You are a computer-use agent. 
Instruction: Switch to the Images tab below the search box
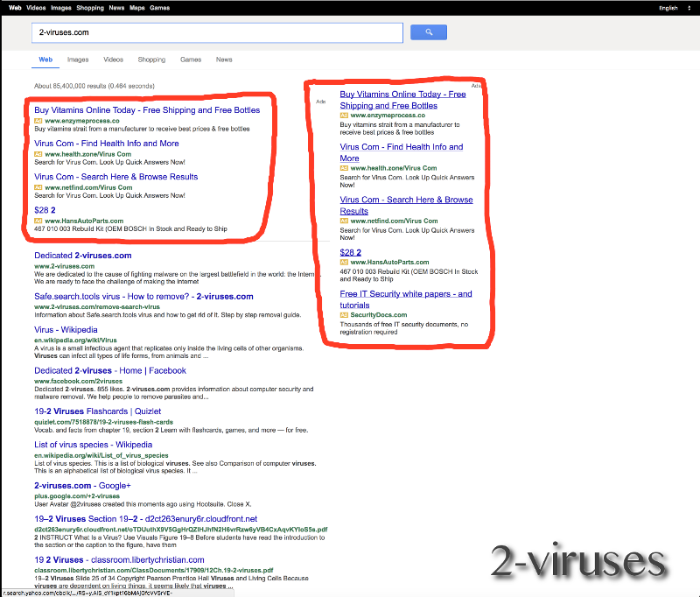78,60
